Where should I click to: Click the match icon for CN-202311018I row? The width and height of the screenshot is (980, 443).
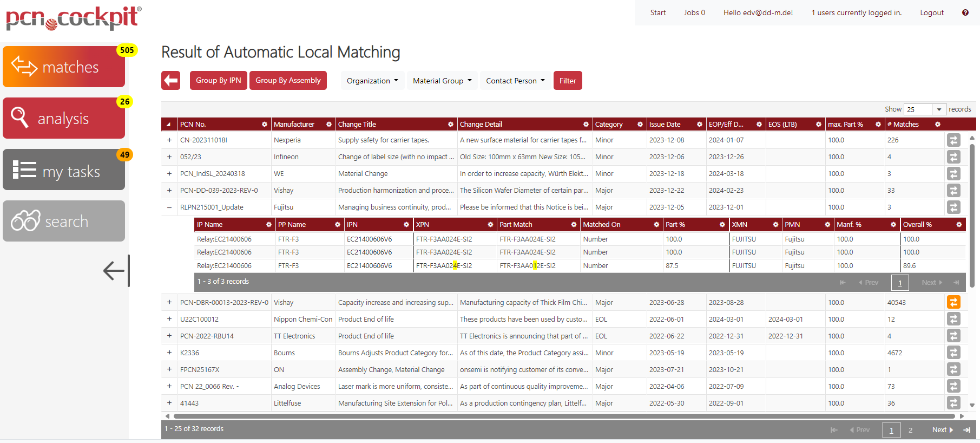(953, 140)
